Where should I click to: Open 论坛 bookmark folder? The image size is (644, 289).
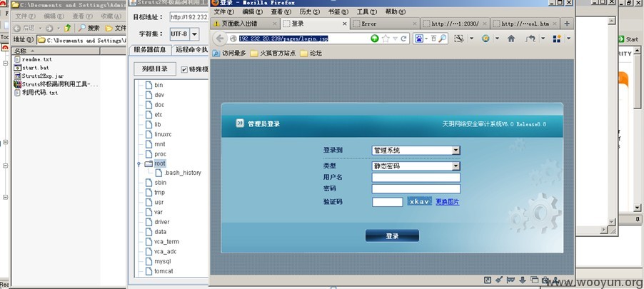pos(311,53)
